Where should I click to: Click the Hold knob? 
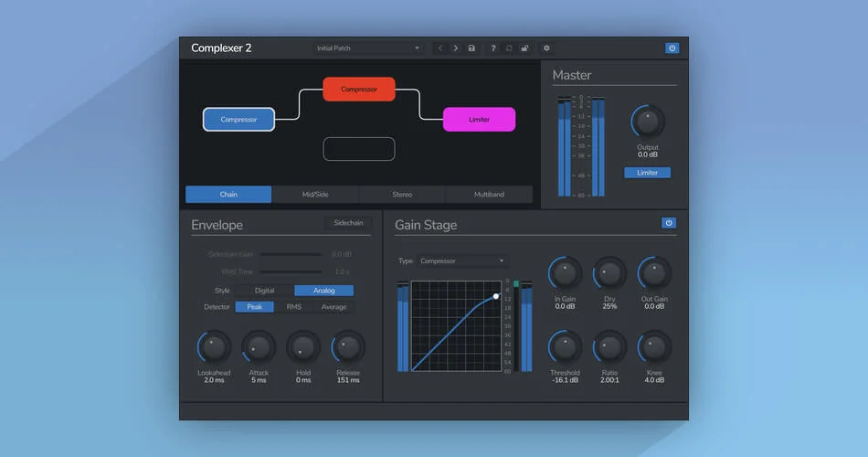(x=303, y=347)
